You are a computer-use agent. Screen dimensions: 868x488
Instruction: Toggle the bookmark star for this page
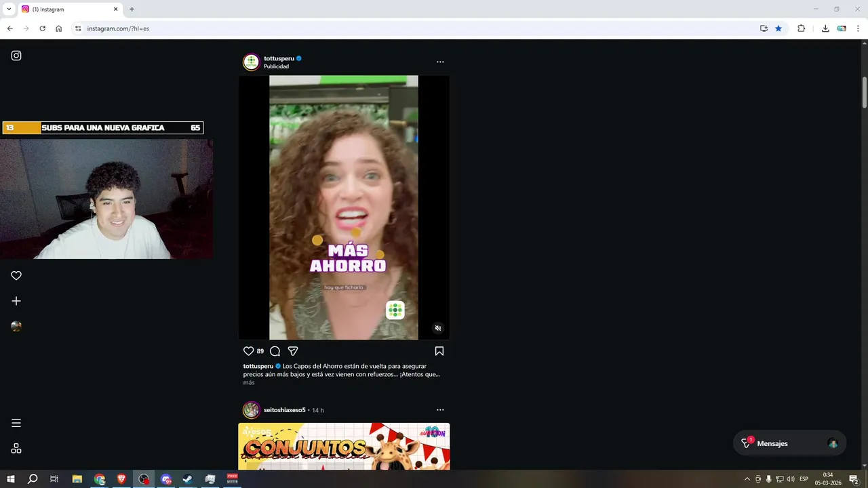tap(778, 28)
